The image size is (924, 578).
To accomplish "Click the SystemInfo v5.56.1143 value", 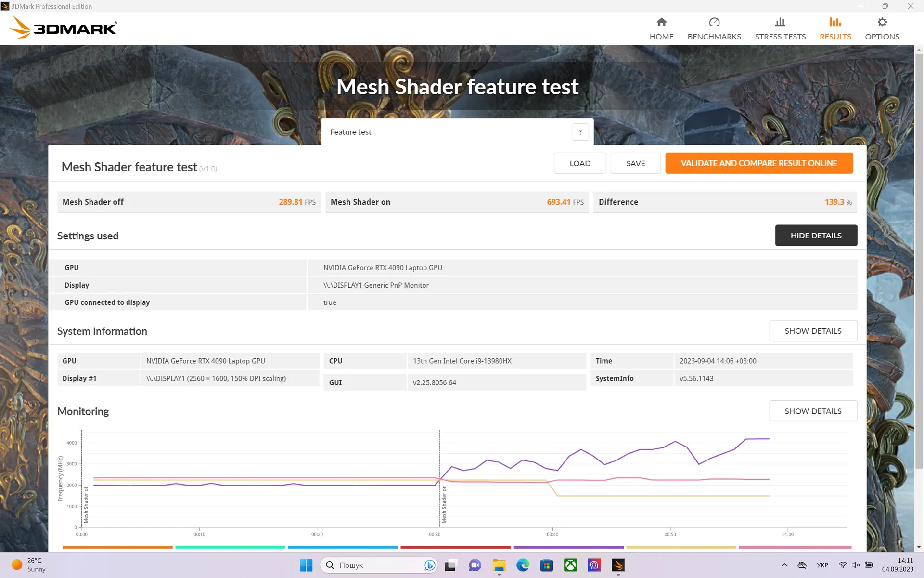I will (x=696, y=378).
